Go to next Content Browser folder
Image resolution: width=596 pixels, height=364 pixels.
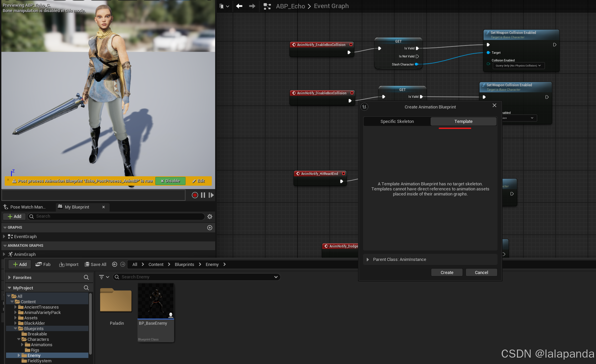click(123, 265)
